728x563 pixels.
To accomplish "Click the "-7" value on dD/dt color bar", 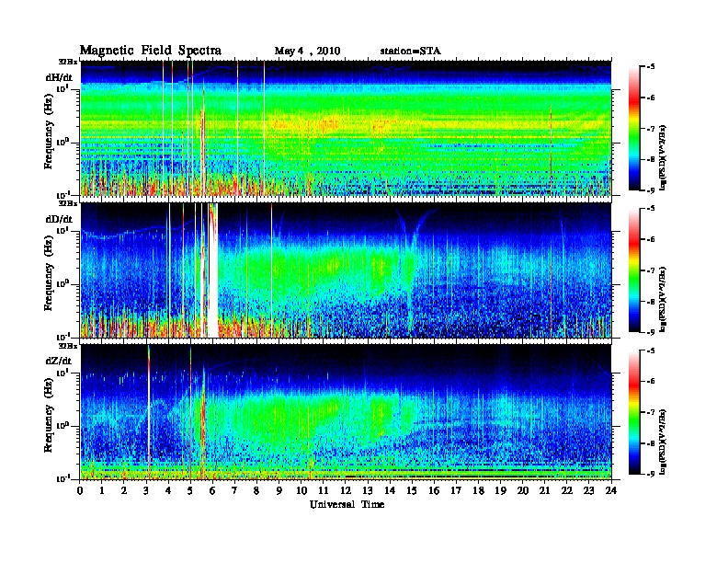I will [650, 270].
